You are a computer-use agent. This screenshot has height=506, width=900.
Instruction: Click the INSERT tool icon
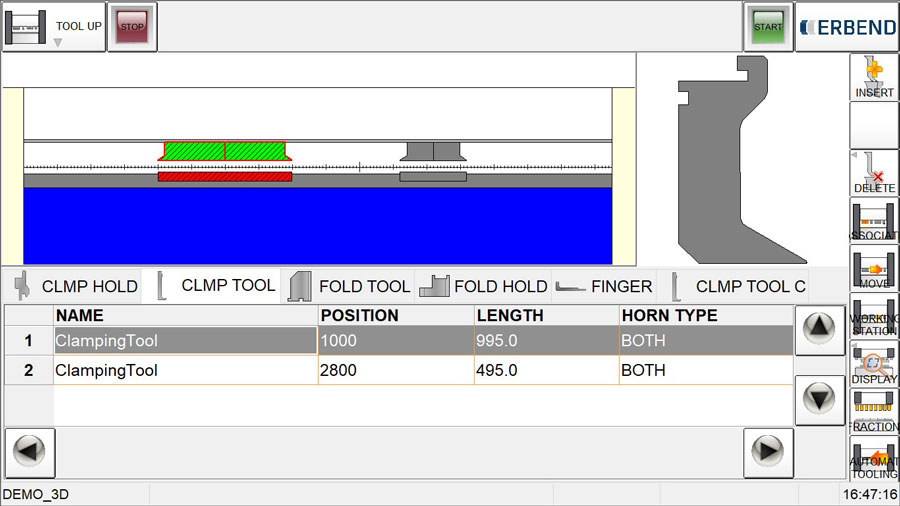pyautogui.click(x=874, y=77)
